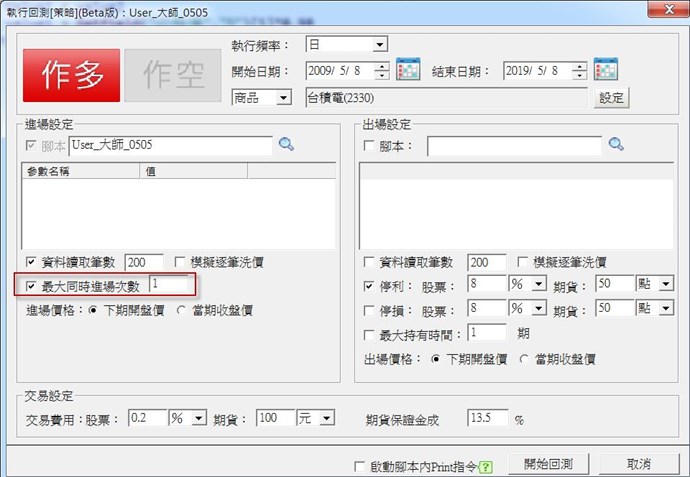This screenshot has width=690, height=477.
Task: Click the 期貨保證金成 input field
Action: pyautogui.click(x=487, y=418)
